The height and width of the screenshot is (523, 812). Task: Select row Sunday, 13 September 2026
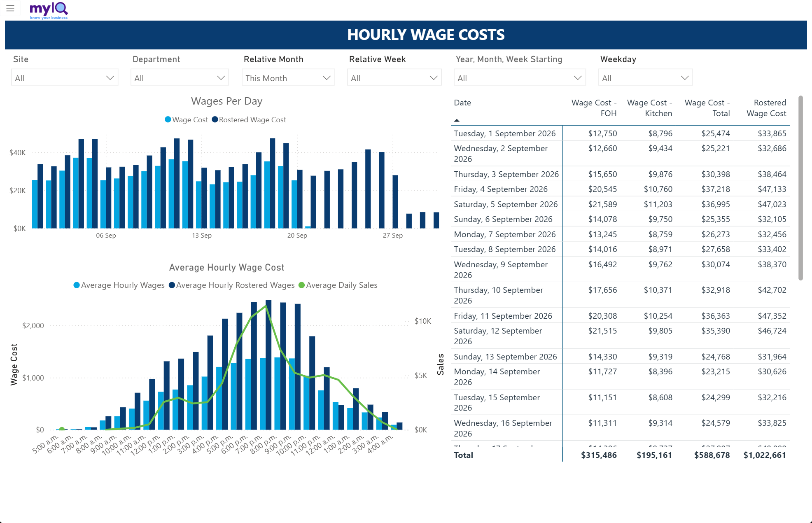point(620,357)
